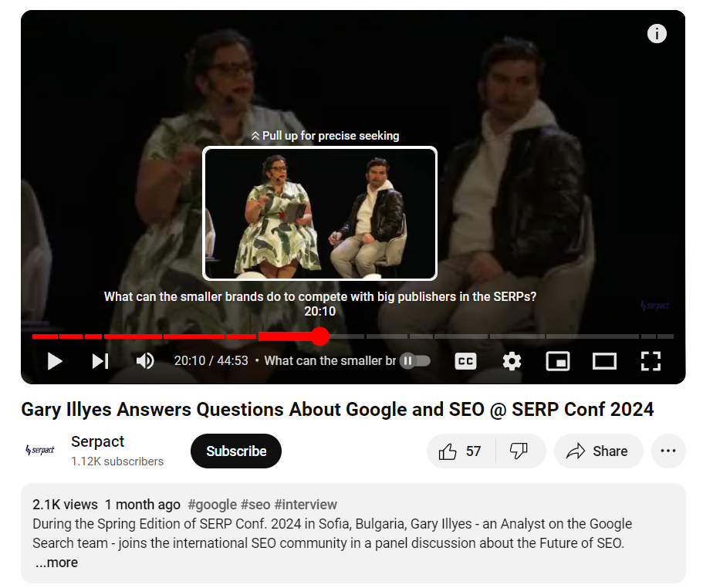Expand the description with ...more
The width and height of the screenshot is (703, 588).
(56, 563)
